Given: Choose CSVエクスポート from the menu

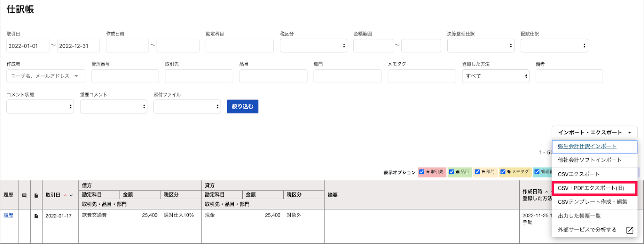Looking at the screenshot, I should click(594, 174).
